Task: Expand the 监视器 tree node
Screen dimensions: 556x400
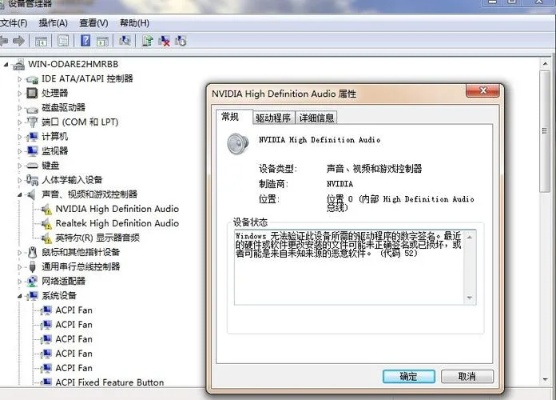Action: pos(20,151)
